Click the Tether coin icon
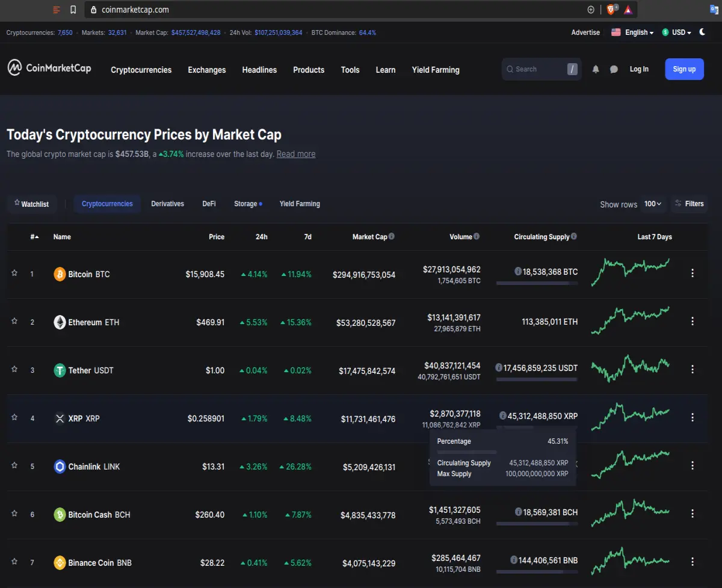The height and width of the screenshot is (588, 722). pyautogui.click(x=60, y=370)
